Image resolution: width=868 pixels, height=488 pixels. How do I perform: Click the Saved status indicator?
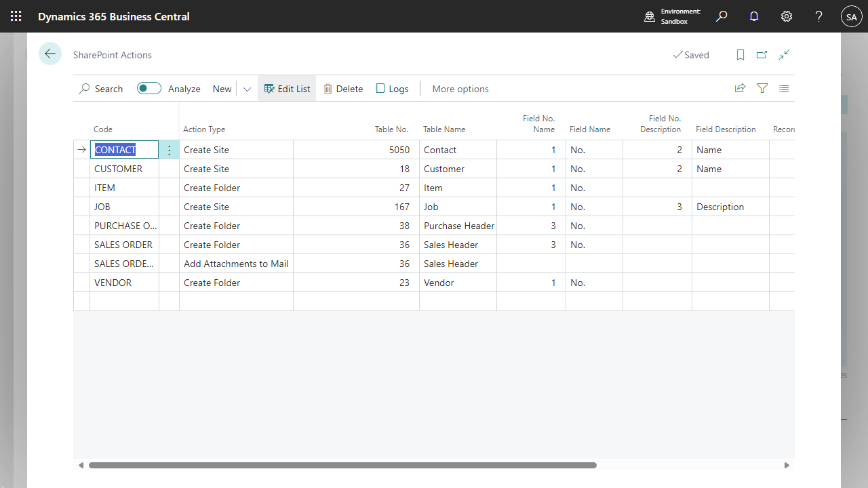691,55
